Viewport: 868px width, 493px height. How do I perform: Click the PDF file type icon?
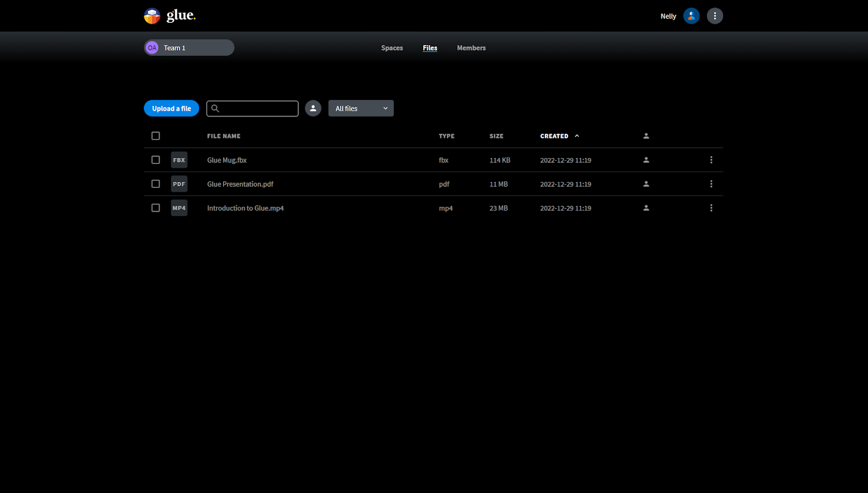179,184
